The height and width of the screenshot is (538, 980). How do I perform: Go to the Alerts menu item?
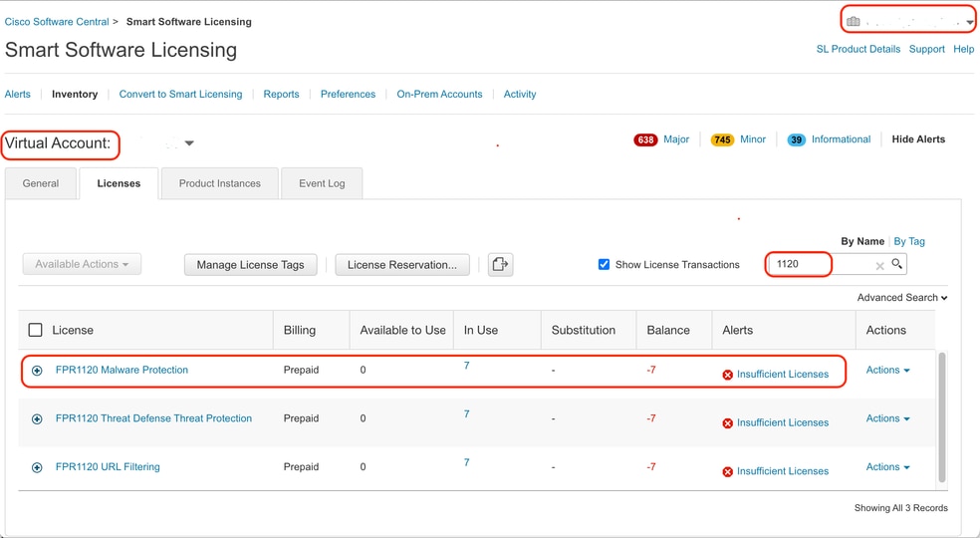(x=18, y=94)
